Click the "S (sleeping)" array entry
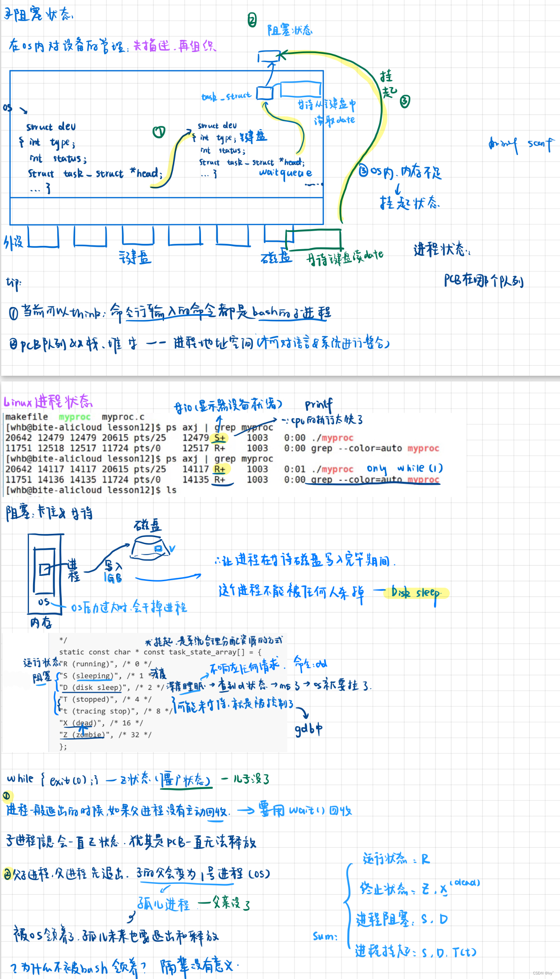Image resolution: width=560 pixels, height=979 pixels. coord(90,676)
